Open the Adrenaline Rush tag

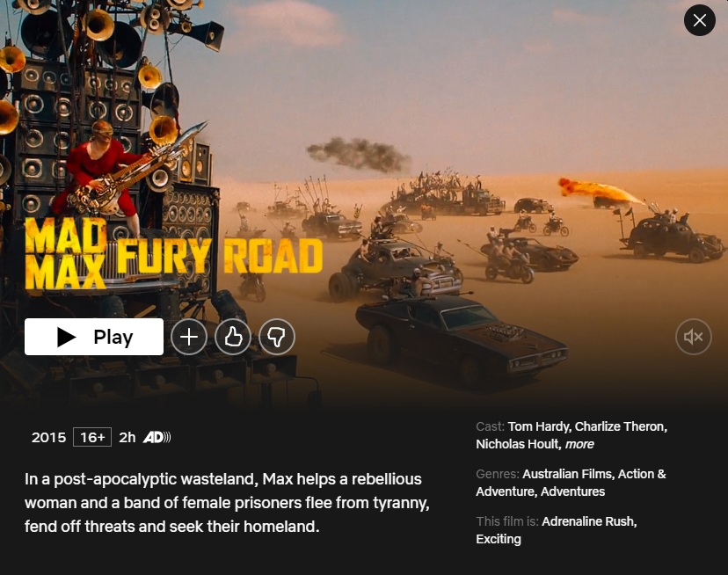[589, 521]
